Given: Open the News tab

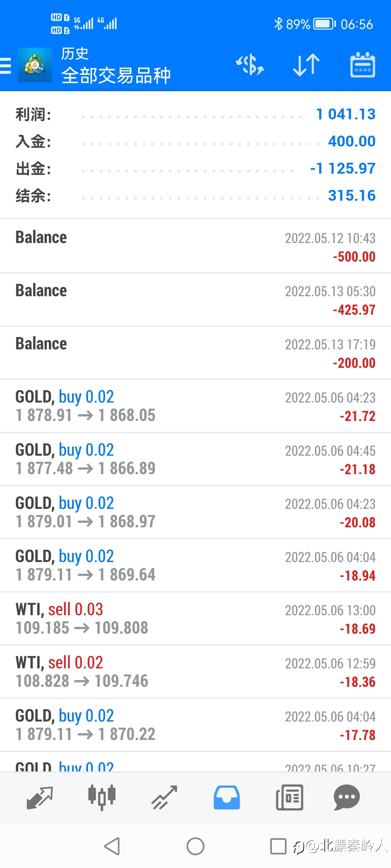Looking at the screenshot, I should coord(289,797).
